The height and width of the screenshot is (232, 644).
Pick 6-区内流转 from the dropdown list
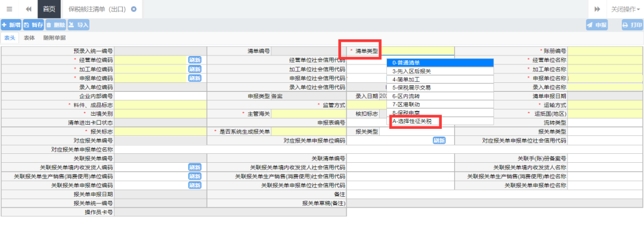pyautogui.click(x=440, y=96)
